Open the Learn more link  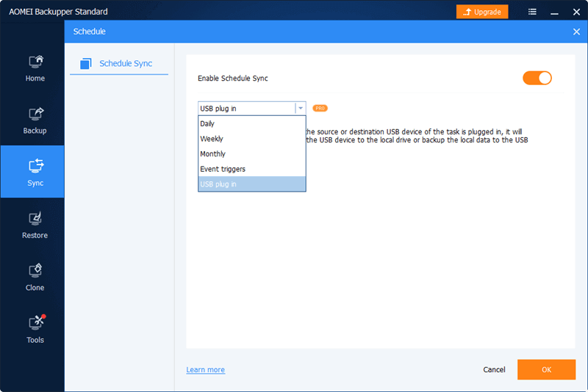pos(206,369)
